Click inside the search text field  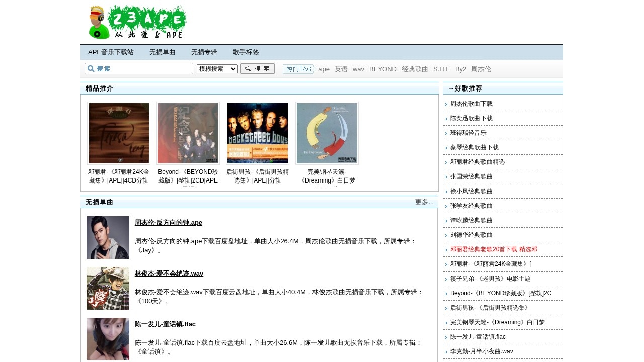[x=143, y=69]
